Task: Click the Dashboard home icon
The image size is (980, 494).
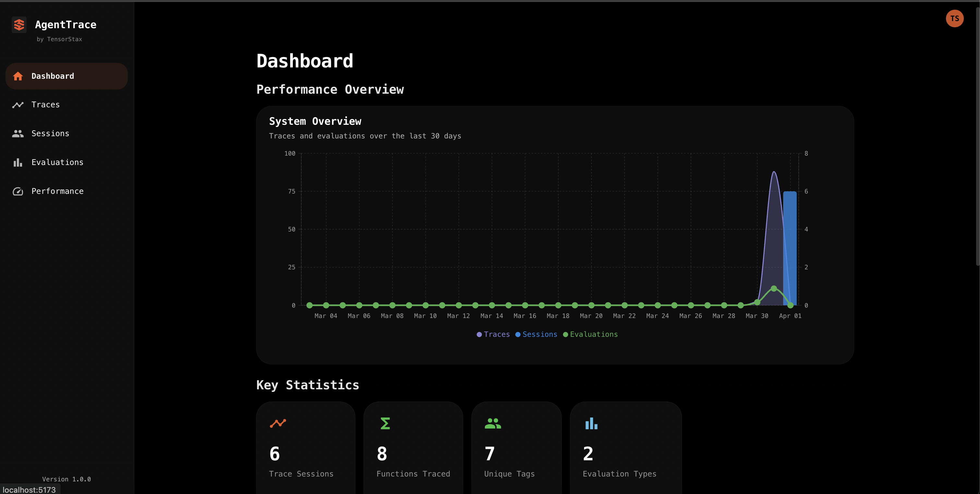Action: 18,76
